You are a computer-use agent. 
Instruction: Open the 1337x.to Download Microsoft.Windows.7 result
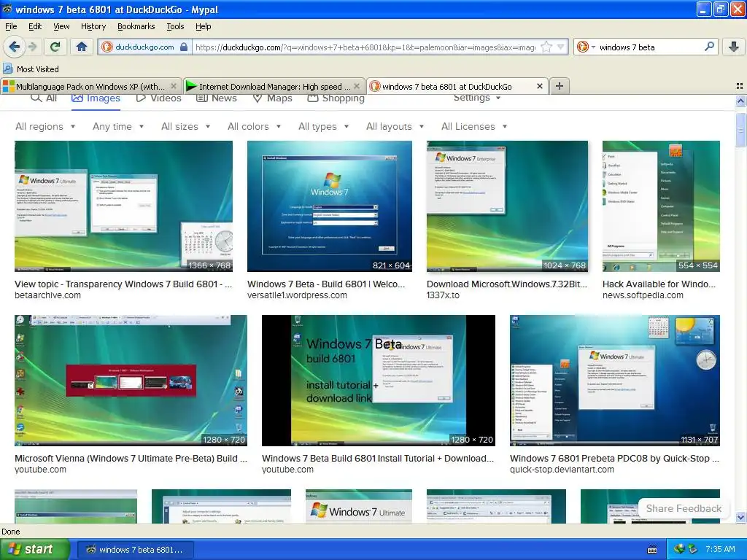coord(507,284)
